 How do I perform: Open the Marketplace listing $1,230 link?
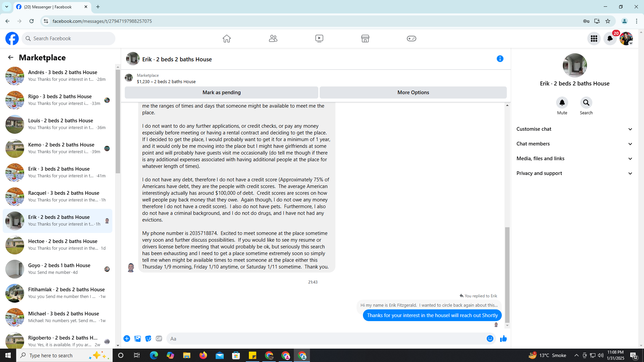[166, 81]
